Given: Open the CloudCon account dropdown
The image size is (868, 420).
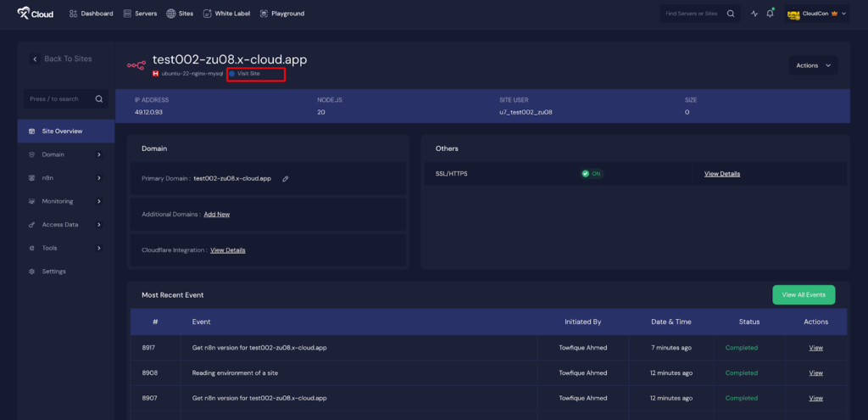Looking at the screenshot, I should click(x=816, y=14).
